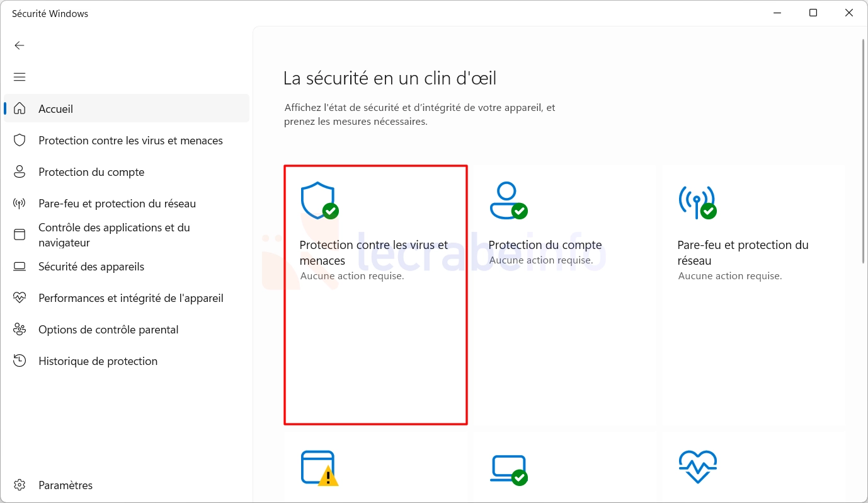The width and height of the screenshot is (868, 503).
Task: Toggle the hamburger navigation menu
Action: [x=20, y=77]
